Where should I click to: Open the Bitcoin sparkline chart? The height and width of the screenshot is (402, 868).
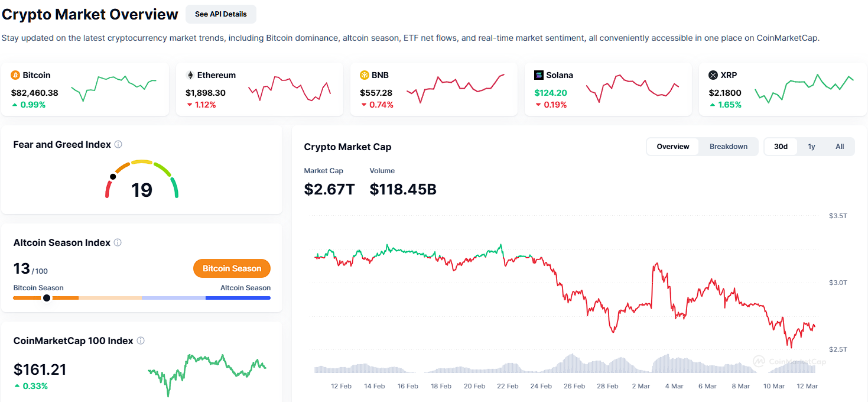pos(113,87)
